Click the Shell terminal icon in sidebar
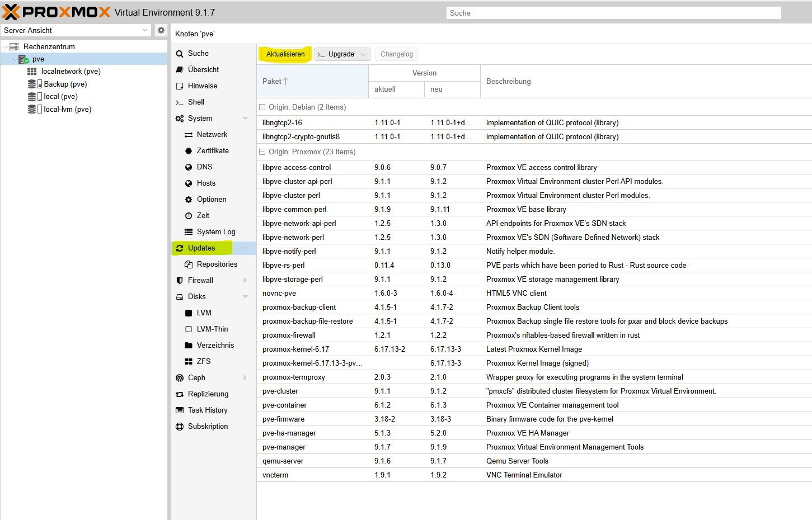 180,102
